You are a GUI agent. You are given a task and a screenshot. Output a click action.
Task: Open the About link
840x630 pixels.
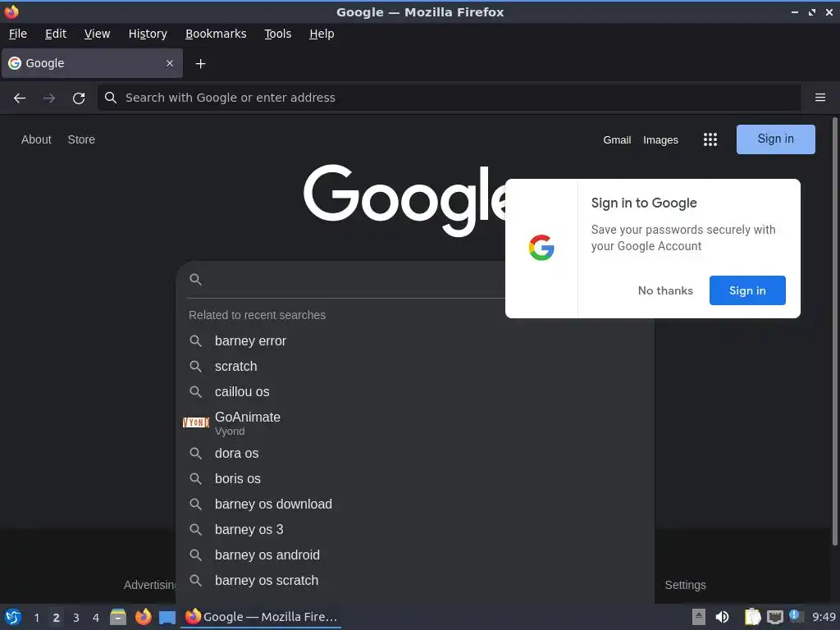point(36,139)
